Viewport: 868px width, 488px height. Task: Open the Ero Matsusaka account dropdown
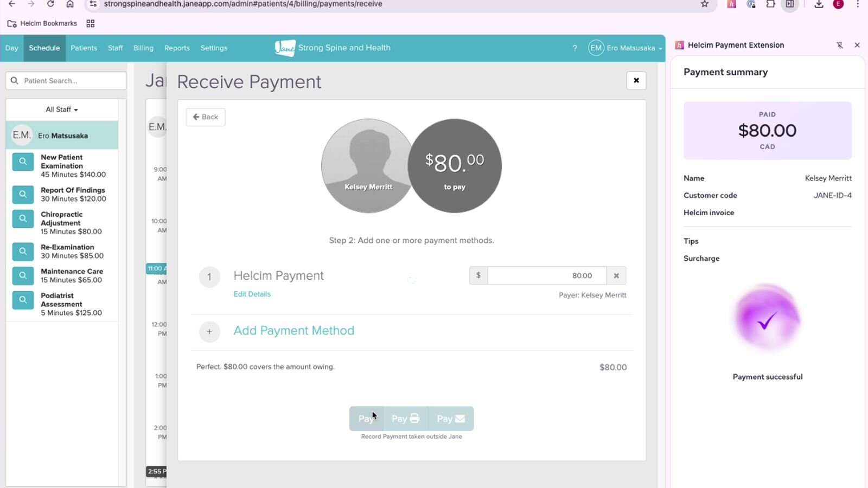[x=626, y=48]
